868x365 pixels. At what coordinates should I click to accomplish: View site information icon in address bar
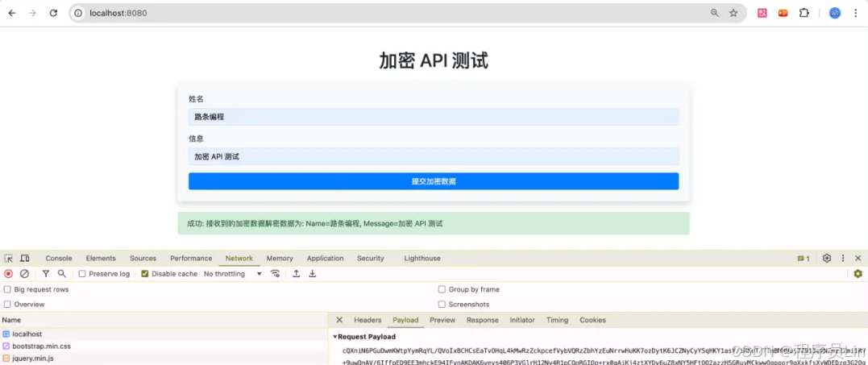click(79, 13)
